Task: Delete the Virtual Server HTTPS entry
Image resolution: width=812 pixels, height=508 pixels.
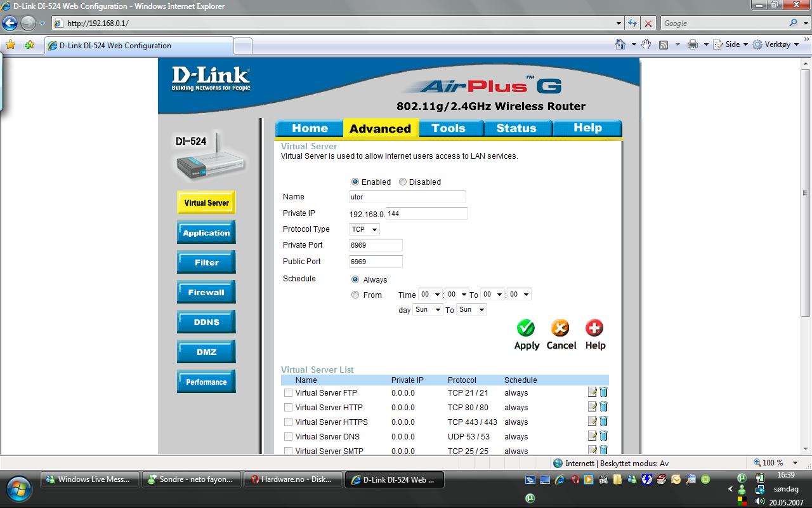Action: [603, 422]
